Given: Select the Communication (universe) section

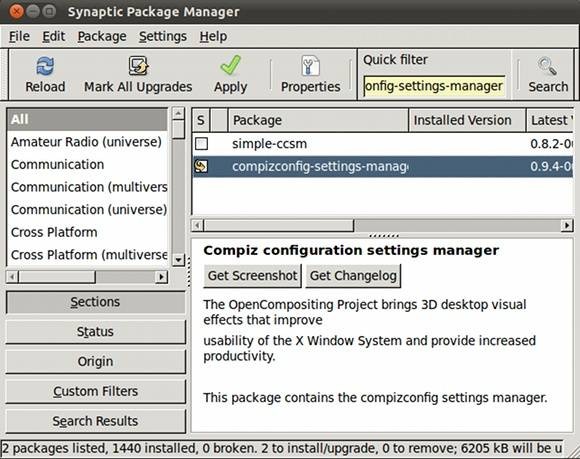Looking at the screenshot, I should pyautogui.click(x=87, y=210).
